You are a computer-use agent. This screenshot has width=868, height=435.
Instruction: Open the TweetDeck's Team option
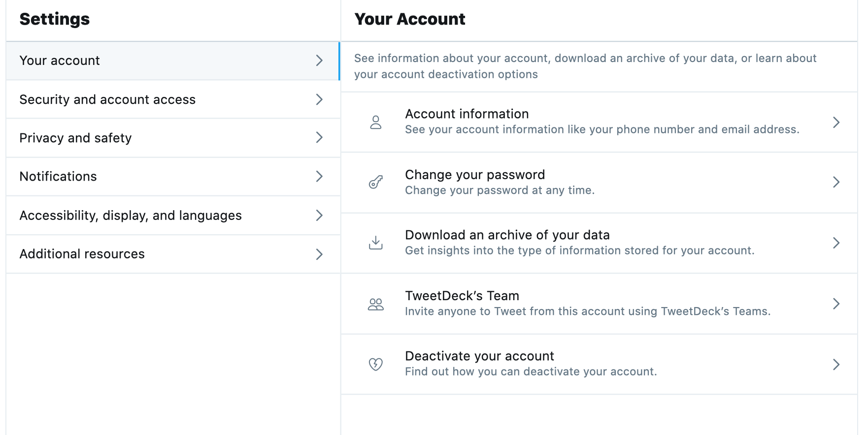point(599,304)
